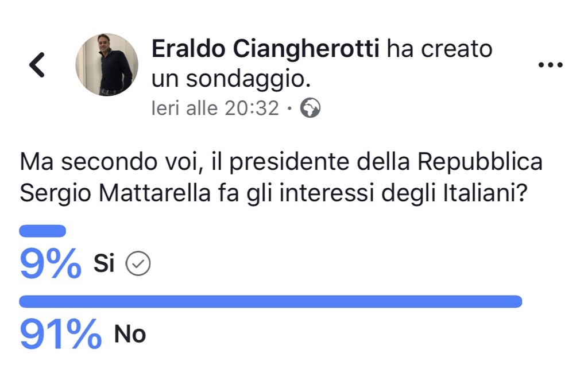Click the first line of poll question

tap(281, 162)
